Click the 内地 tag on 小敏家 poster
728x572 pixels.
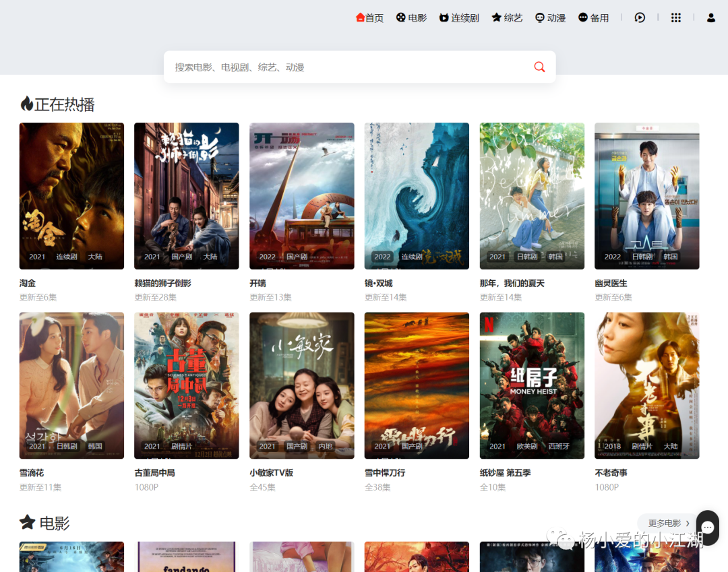coord(325,446)
